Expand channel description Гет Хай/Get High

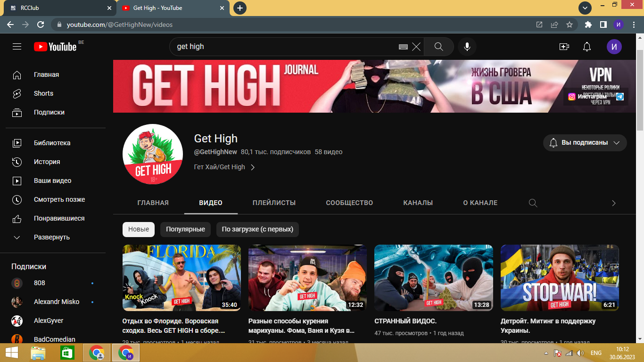[x=224, y=167]
